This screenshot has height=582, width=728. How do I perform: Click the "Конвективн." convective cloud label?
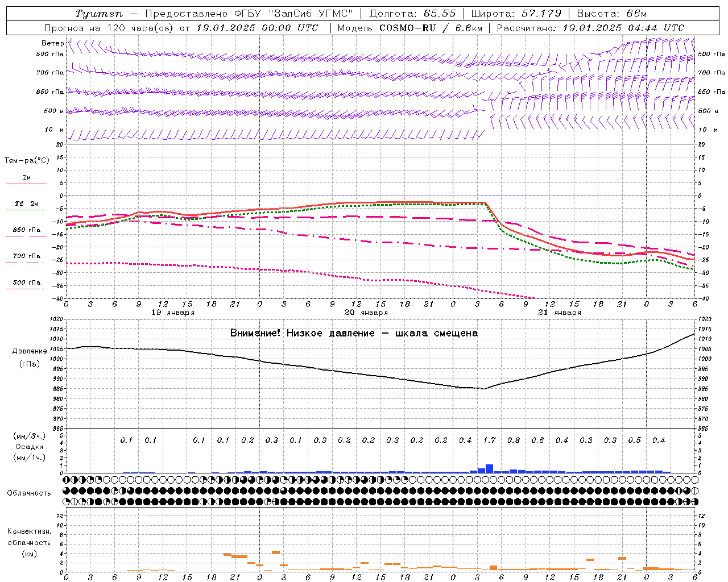[29, 531]
